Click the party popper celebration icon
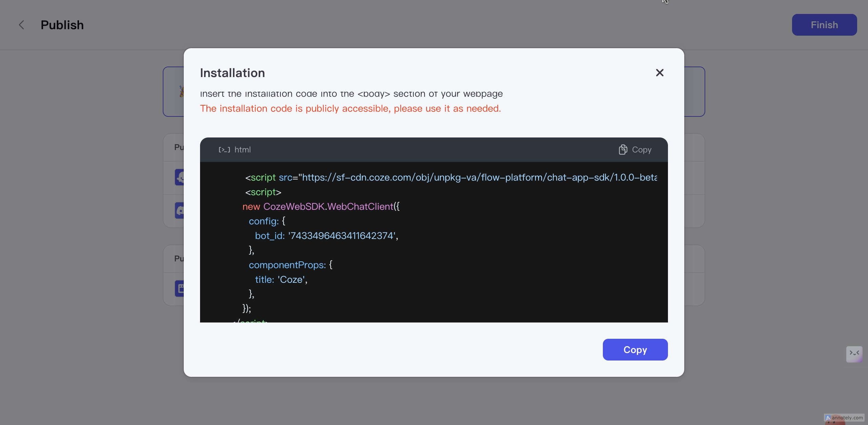 click(x=181, y=91)
